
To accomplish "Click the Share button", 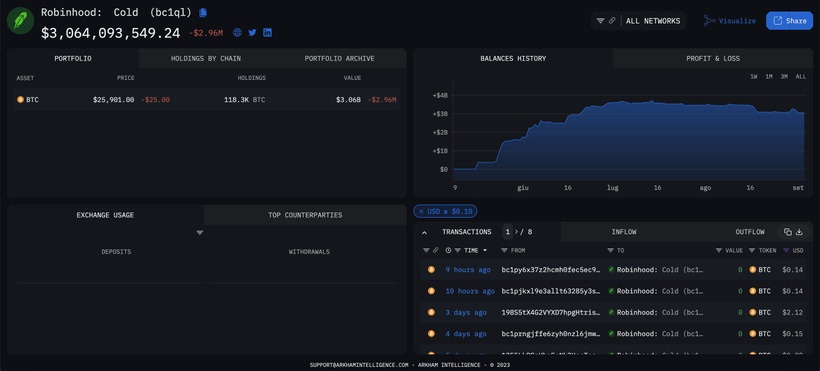I will 790,21.
